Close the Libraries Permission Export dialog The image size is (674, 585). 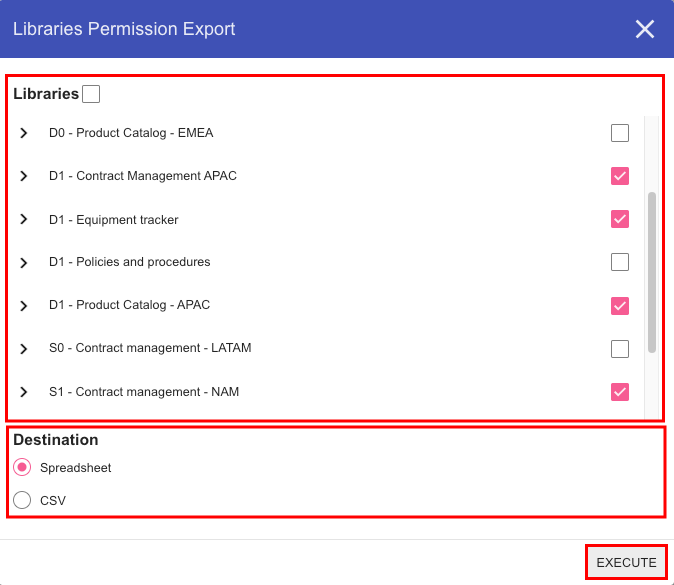(x=645, y=29)
